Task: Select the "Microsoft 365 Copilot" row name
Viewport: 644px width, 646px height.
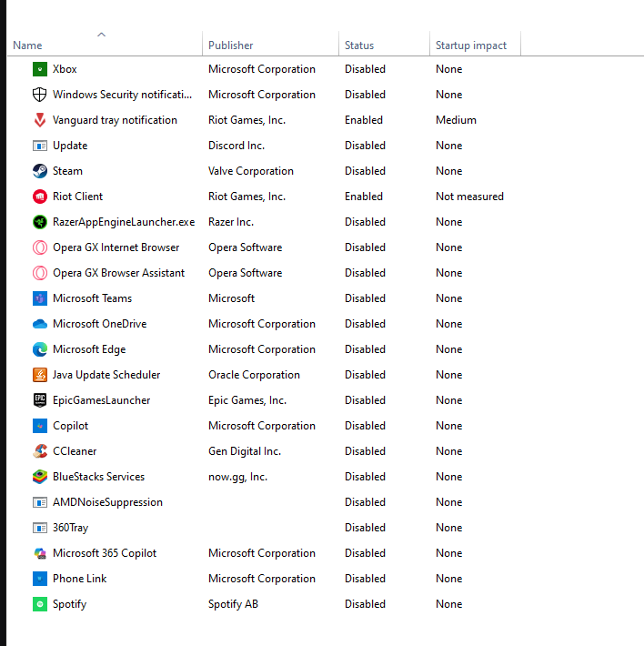Action: pos(105,553)
